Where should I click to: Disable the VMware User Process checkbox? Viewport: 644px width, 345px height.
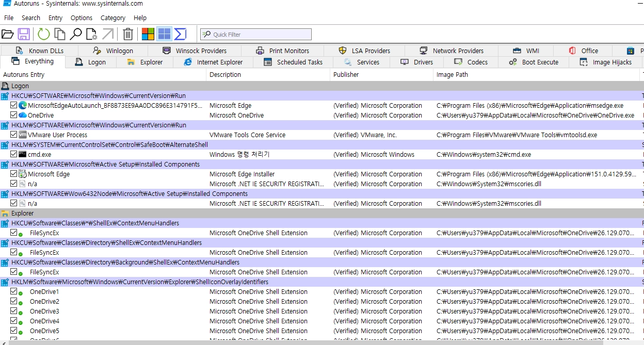pos(14,135)
